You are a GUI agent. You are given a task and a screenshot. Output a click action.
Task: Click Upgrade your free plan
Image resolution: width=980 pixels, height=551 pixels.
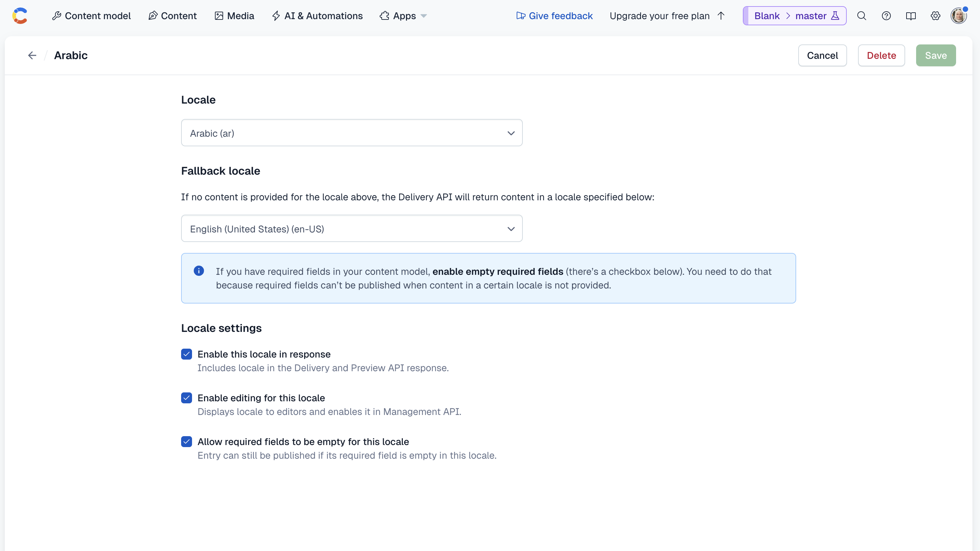660,16
